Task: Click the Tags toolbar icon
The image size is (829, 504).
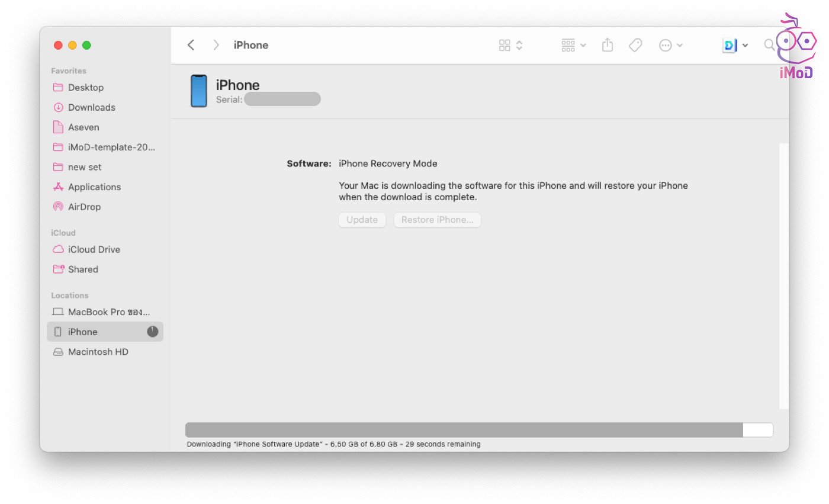Action: [635, 45]
